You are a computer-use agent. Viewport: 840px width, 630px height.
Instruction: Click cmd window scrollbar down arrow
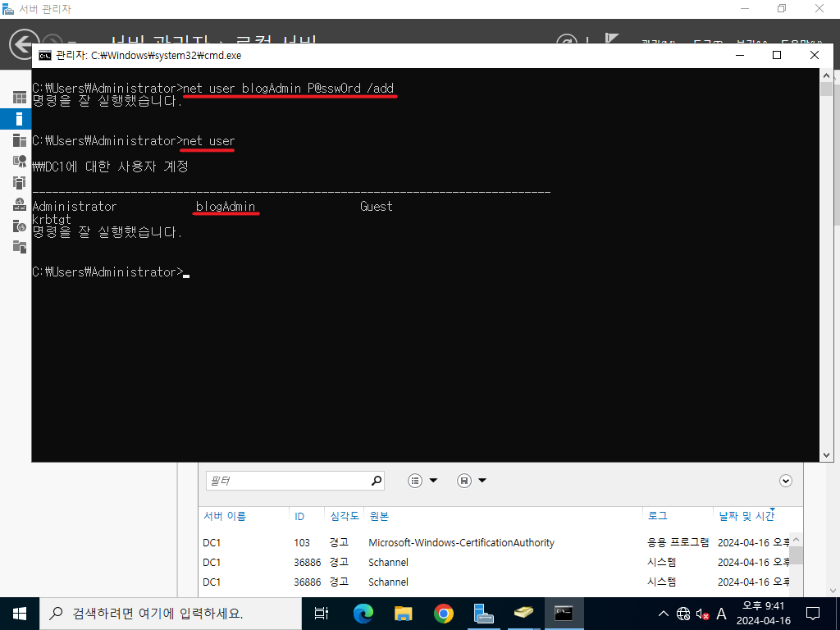pos(826,455)
